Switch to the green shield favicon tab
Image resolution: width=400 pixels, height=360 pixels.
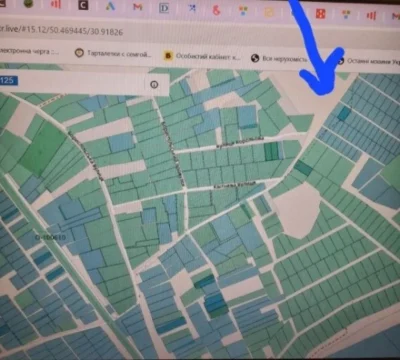[28, 3]
